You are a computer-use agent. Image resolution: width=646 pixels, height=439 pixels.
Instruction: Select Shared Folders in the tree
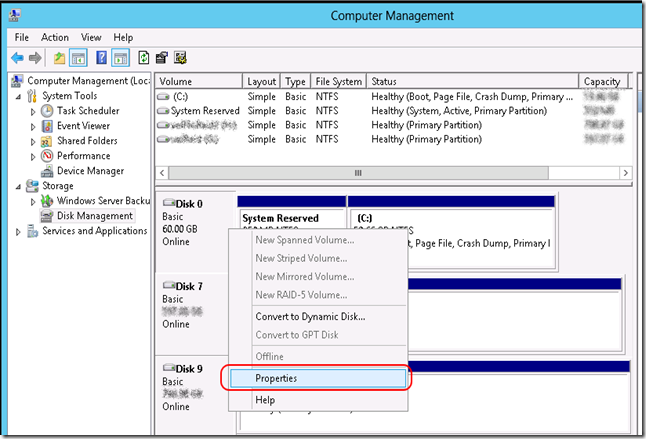point(87,141)
